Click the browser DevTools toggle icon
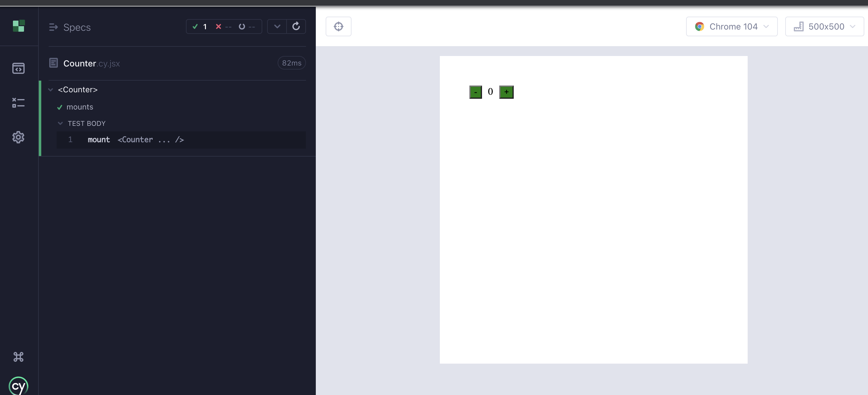Screen dimensions: 868x395 pyautogui.click(x=18, y=67)
